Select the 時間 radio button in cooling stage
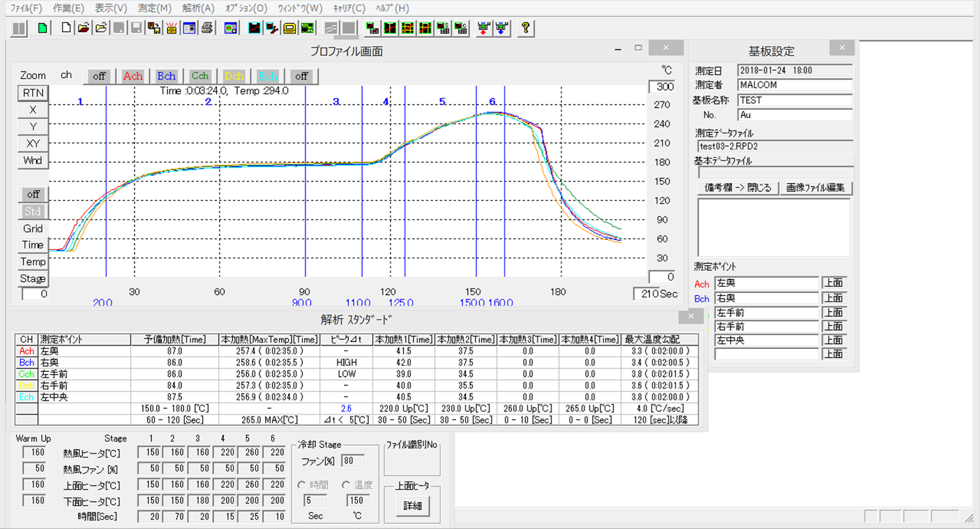This screenshot has height=529, width=980. 302,485
